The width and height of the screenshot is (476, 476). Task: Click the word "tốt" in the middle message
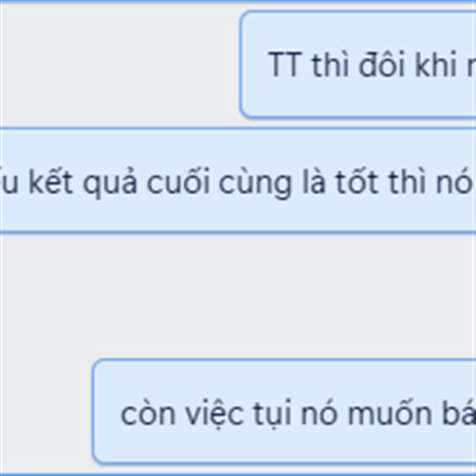coord(356,182)
